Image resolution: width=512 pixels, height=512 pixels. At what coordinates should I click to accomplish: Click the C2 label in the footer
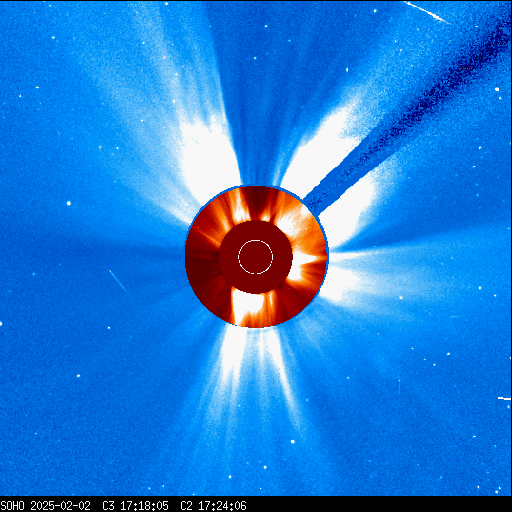186,506
